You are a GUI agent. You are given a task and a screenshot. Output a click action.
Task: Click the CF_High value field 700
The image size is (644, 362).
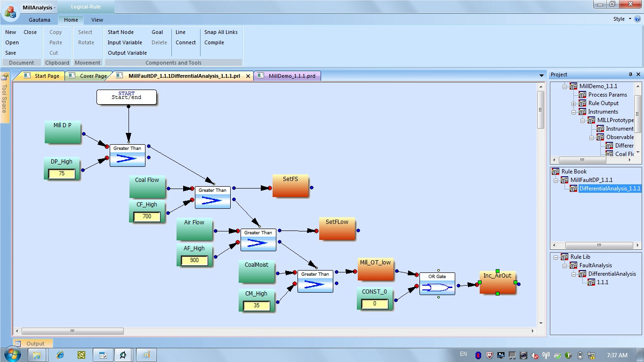[x=147, y=217]
